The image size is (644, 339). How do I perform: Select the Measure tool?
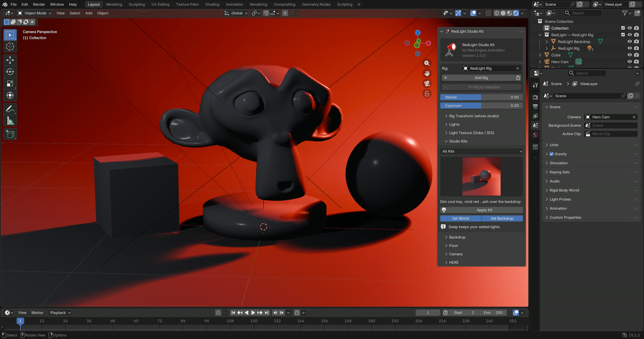(10, 121)
